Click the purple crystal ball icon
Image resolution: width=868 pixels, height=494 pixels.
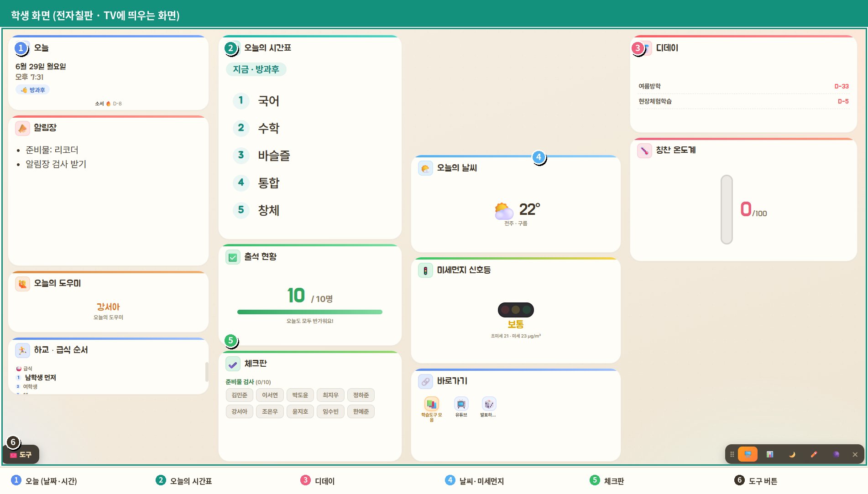(836, 454)
